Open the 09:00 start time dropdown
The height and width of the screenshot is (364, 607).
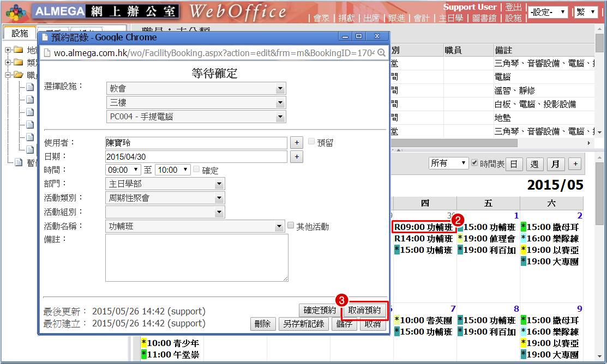pos(124,170)
